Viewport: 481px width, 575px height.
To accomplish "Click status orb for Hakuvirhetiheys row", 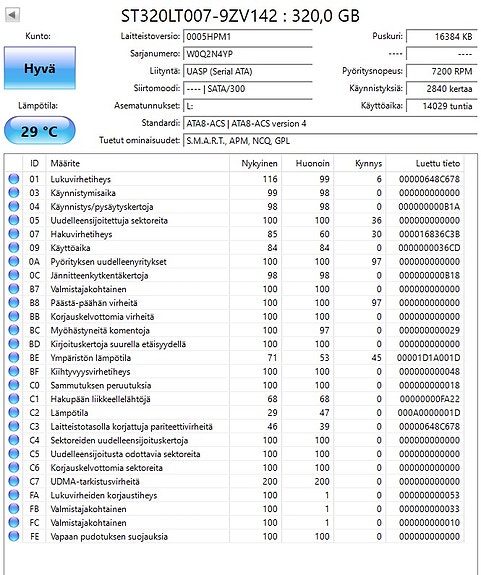I will point(14,234).
